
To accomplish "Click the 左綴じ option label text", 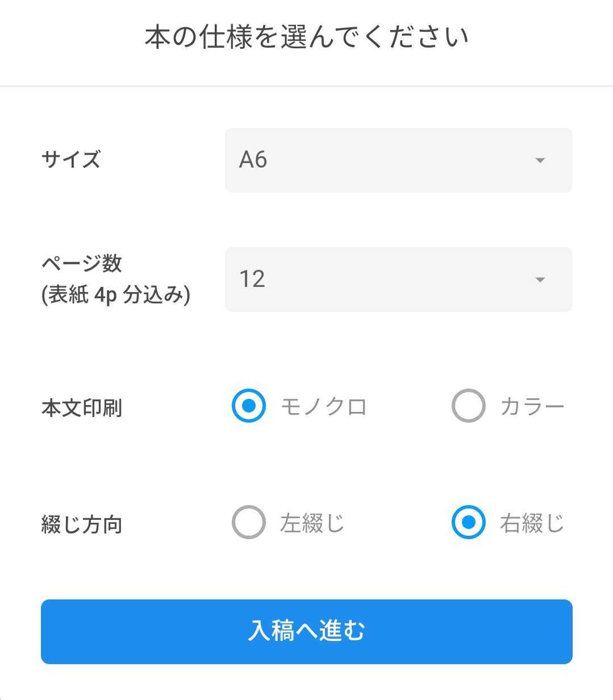I will 312,523.
